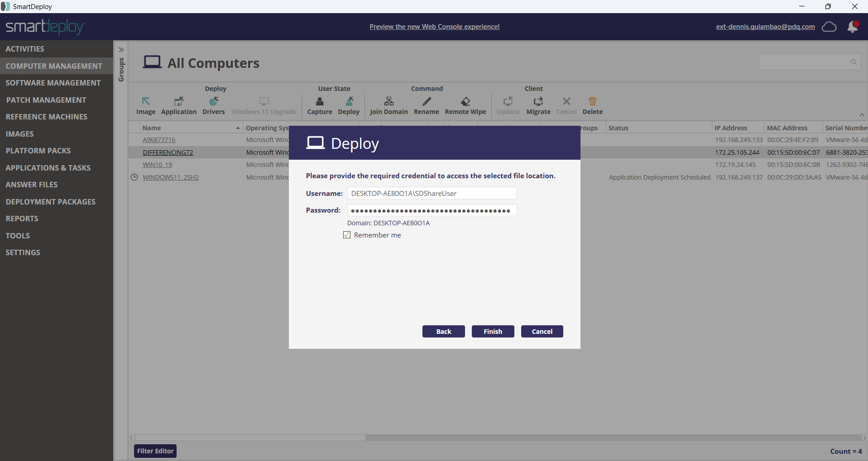
Task: Click the Migrate client icon
Action: click(x=538, y=102)
